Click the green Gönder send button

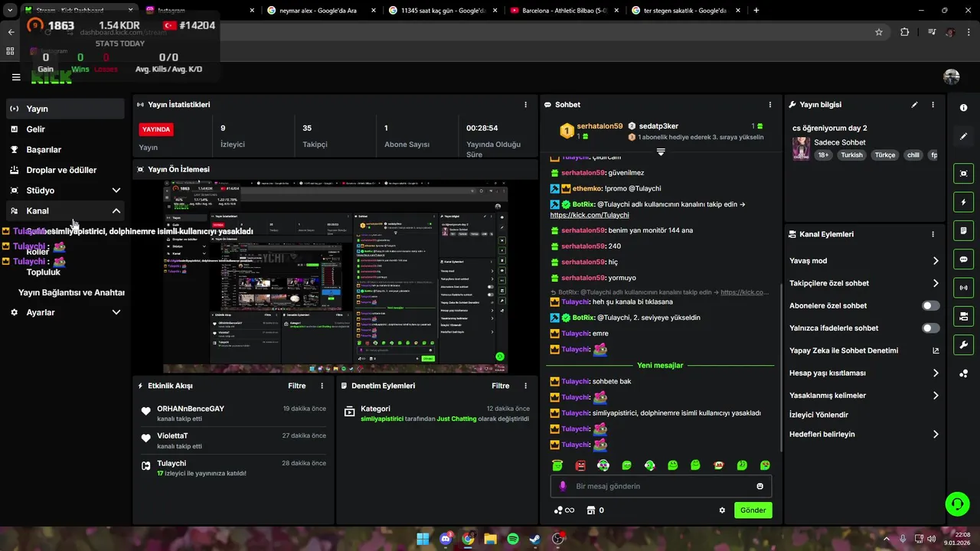click(x=753, y=510)
